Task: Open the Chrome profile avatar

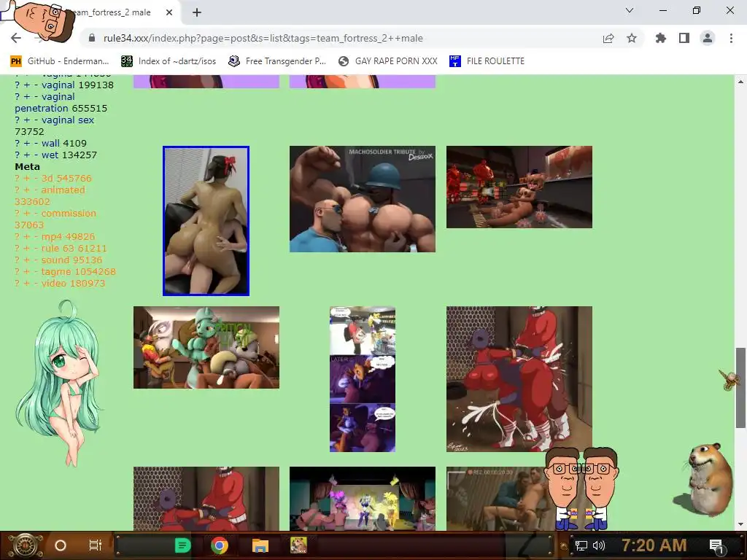Action: (708, 38)
